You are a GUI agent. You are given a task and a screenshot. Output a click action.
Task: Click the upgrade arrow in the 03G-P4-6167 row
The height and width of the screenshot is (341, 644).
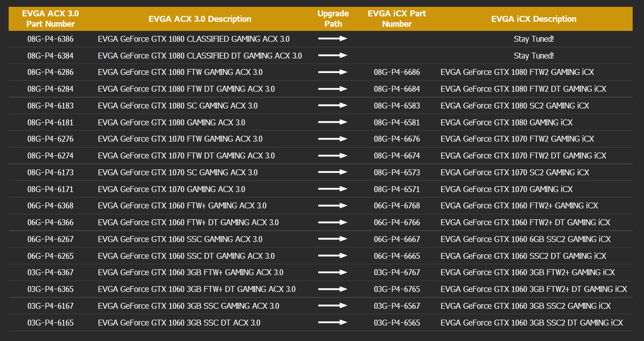333,306
